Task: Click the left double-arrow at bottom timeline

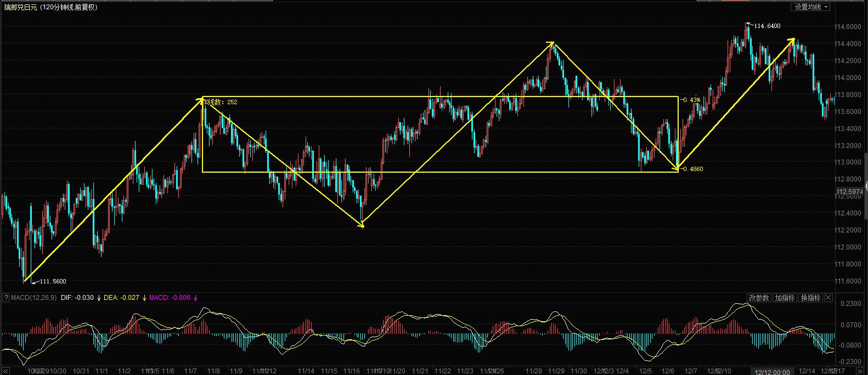Action: [5, 371]
